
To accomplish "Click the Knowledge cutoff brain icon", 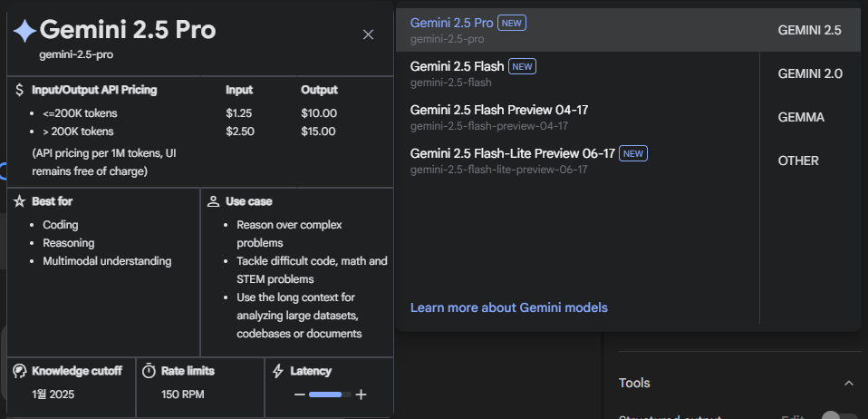I will click(19, 371).
